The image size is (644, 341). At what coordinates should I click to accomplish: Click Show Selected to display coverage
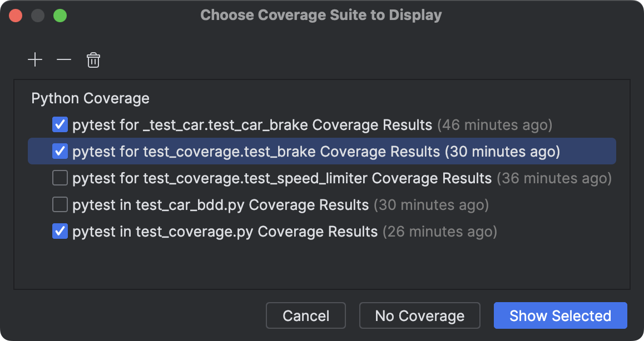(560, 315)
